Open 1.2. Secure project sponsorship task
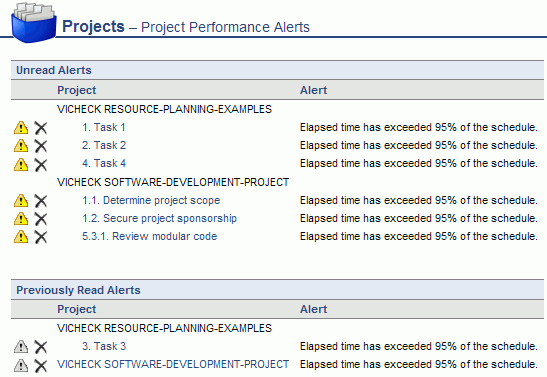This screenshot has height=377, width=547. coord(159,218)
